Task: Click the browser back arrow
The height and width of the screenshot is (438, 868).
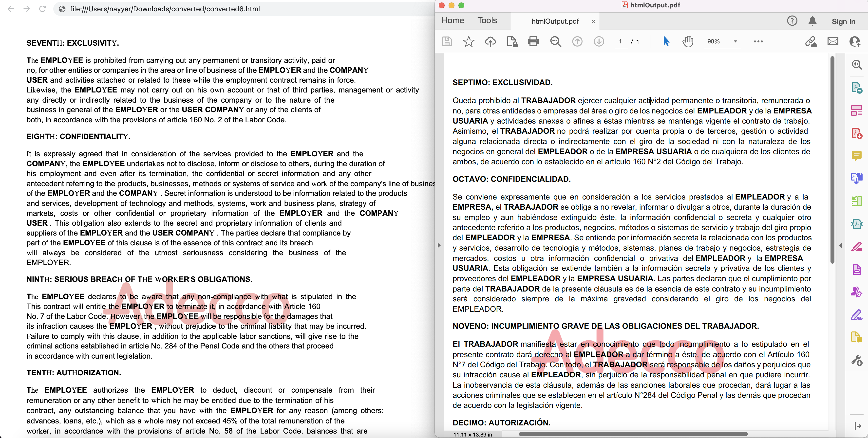Action: (11, 9)
